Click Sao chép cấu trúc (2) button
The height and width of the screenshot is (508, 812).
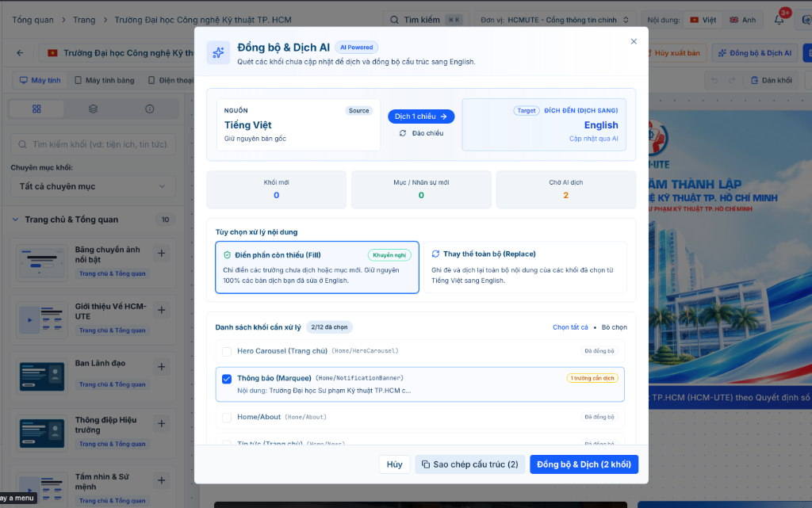click(470, 464)
